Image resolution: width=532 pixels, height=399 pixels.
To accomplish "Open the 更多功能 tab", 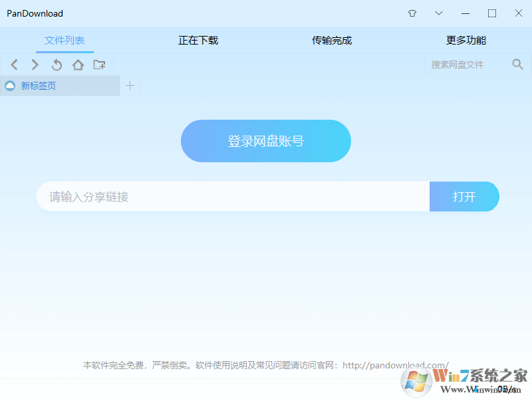I will click(466, 40).
